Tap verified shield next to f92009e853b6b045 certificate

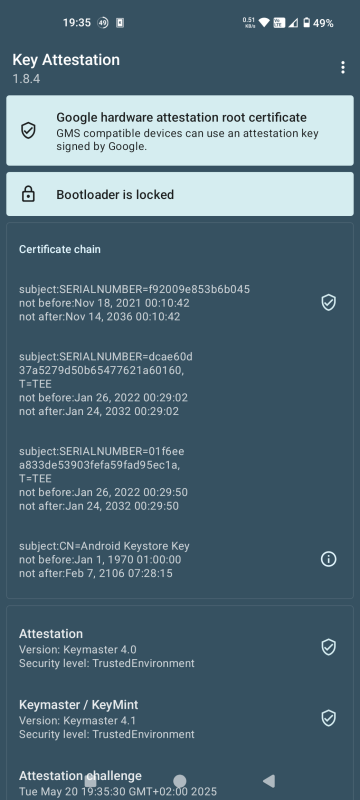tap(328, 303)
